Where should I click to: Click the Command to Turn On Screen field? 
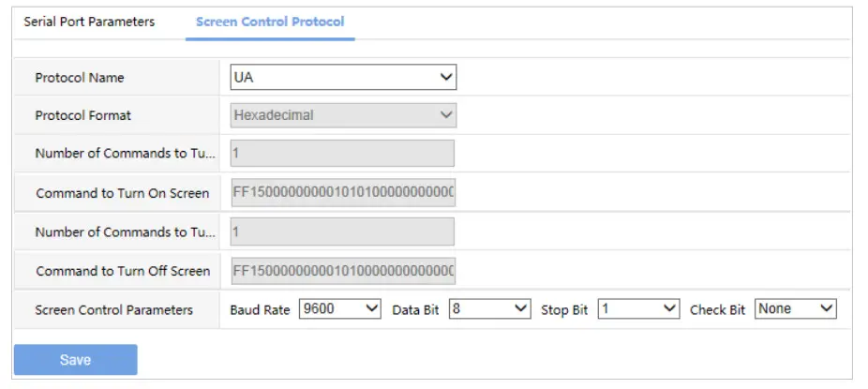click(342, 193)
